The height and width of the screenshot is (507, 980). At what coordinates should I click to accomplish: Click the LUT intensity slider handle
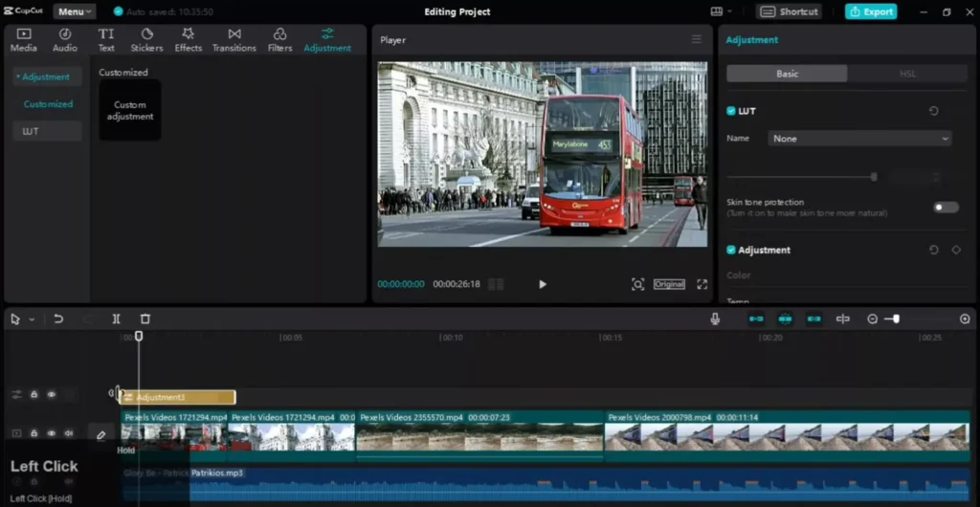pyautogui.click(x=874, y=177)
